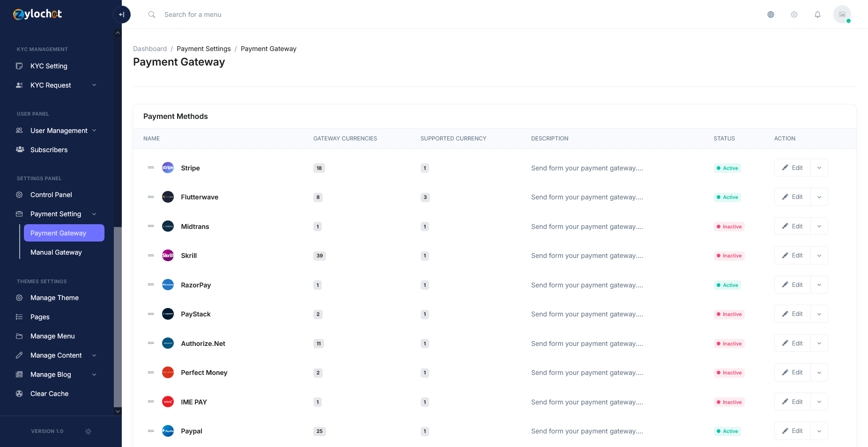Collapse the sidebar with the arrow button
The image size is (868, 447).
pos(122,15)
